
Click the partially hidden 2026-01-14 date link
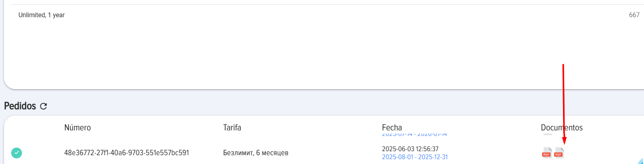tap(414, 135)
